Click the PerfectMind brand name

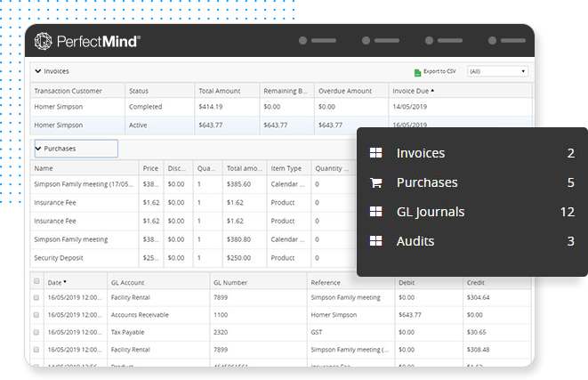point(99,41)
